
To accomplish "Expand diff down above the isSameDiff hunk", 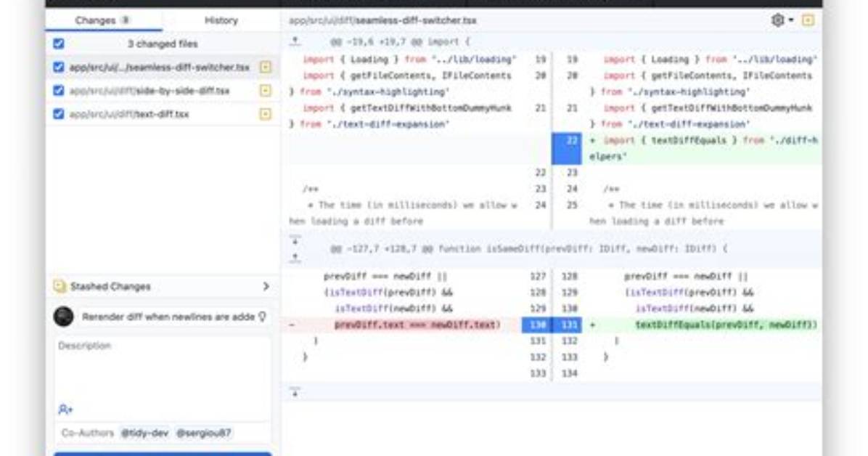I will coord(295,241).
